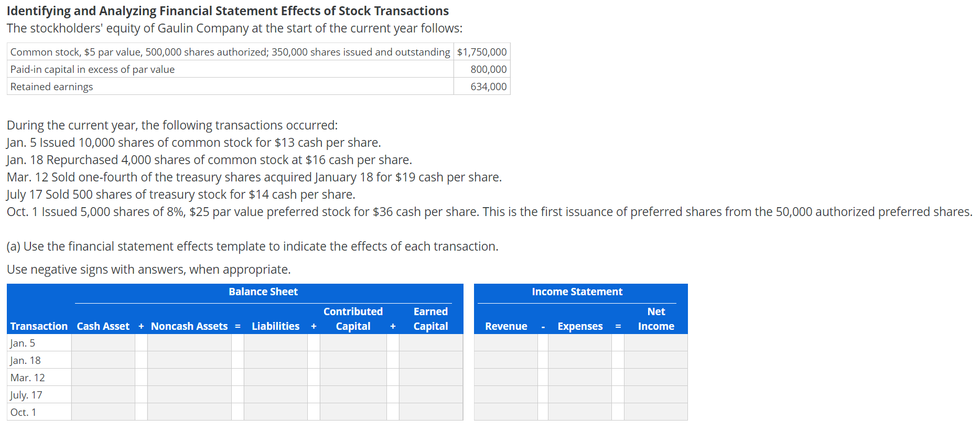Screen dimensions: 980x430
Task: Click the '800,000' paid-in capital value
Action: point(489,69)
